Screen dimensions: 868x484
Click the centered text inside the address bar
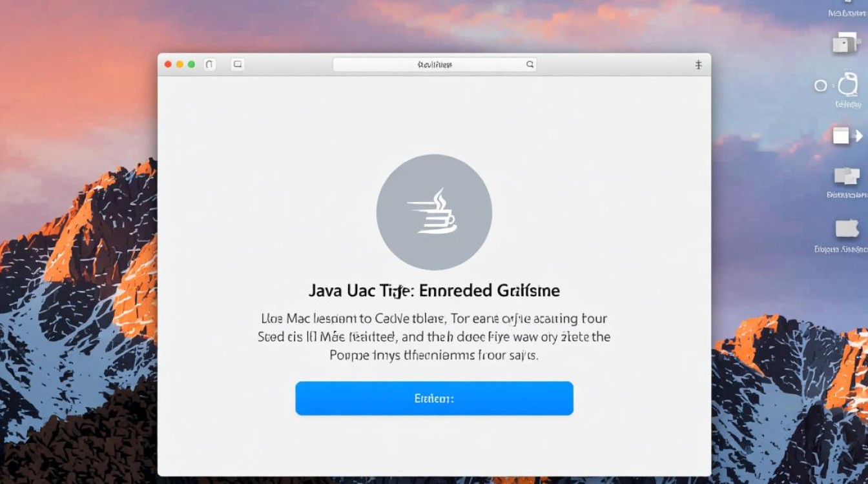(435, 65)
